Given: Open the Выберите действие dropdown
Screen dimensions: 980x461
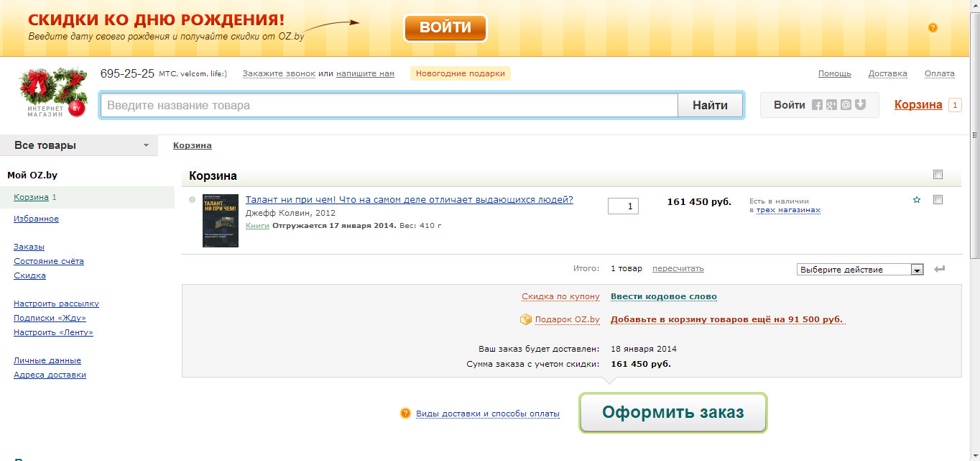Looking at the screenshot, I should [860, 270].
